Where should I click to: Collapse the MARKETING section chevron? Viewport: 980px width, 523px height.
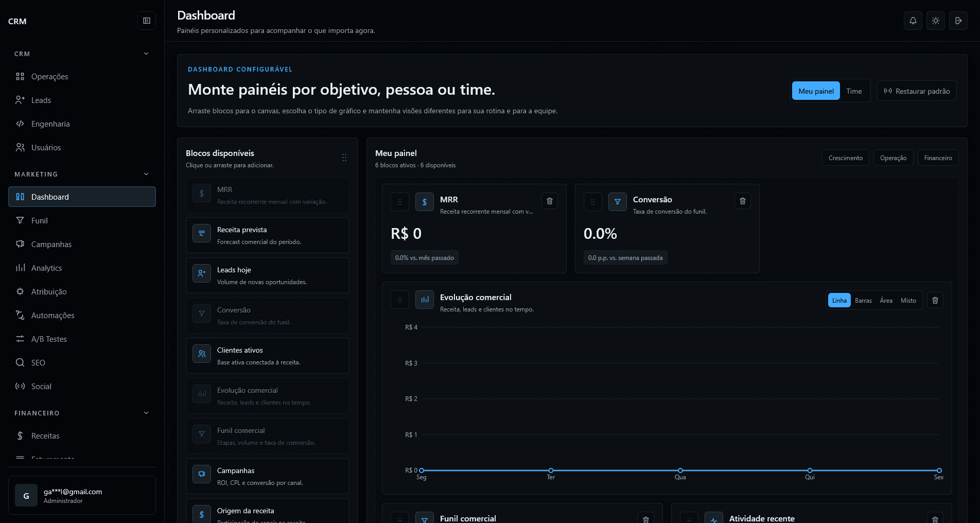coord(146,174)
